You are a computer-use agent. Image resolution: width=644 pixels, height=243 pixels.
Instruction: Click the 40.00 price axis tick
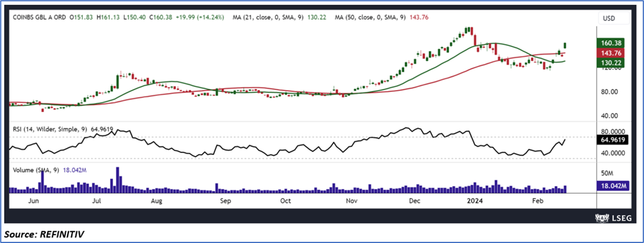point(610,116)
